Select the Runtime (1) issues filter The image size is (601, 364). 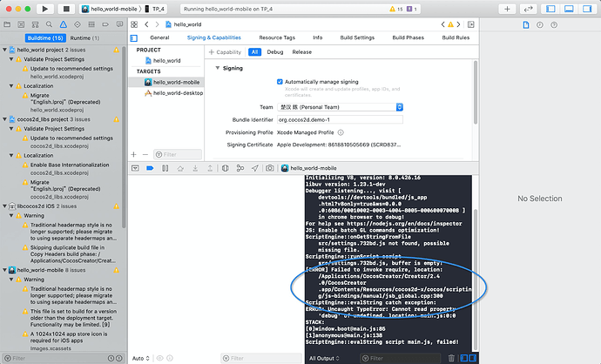[x=84, y=38]
